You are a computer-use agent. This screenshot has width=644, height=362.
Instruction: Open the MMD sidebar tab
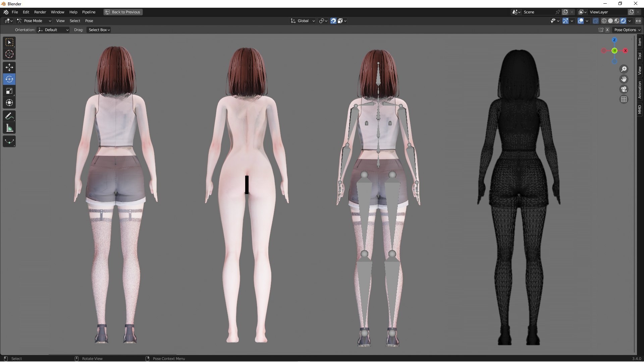point(640,109)
